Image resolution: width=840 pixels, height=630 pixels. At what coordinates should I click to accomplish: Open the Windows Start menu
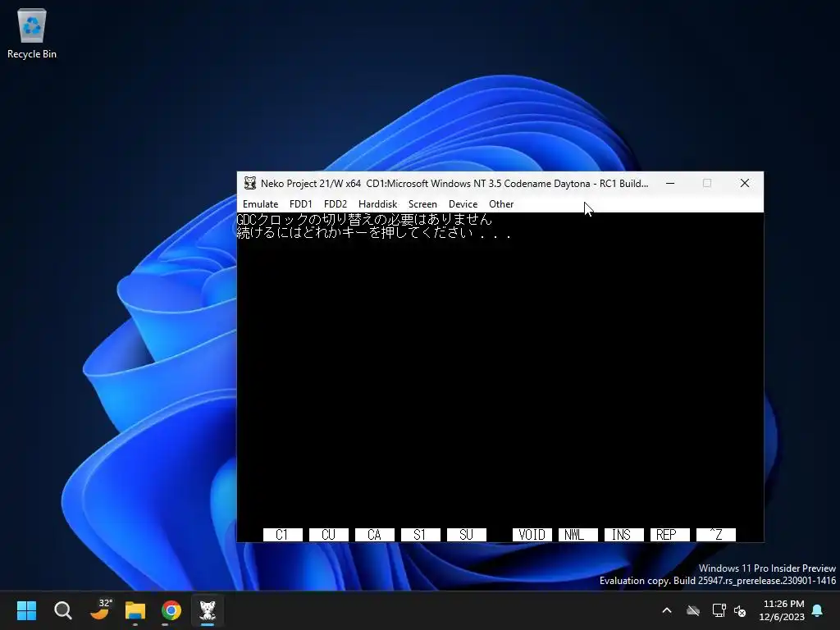(x=26, y=610)
